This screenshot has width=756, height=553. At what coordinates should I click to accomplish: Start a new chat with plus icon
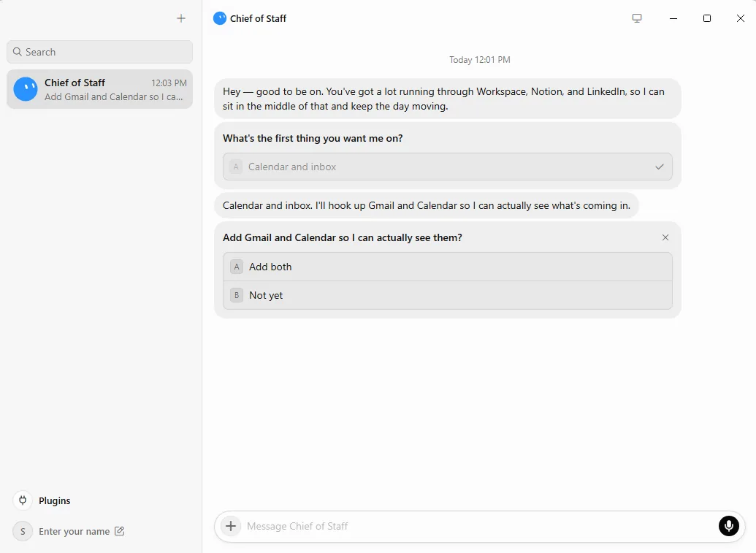coord(181,18)
